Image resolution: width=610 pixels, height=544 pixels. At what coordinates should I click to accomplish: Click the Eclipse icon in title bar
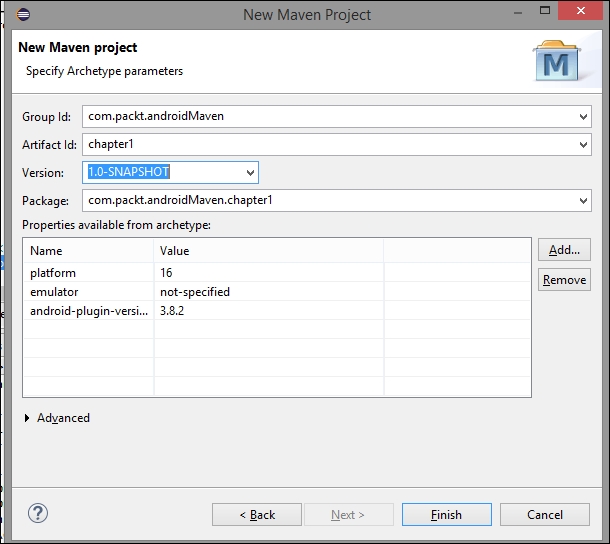click(23, 15)
